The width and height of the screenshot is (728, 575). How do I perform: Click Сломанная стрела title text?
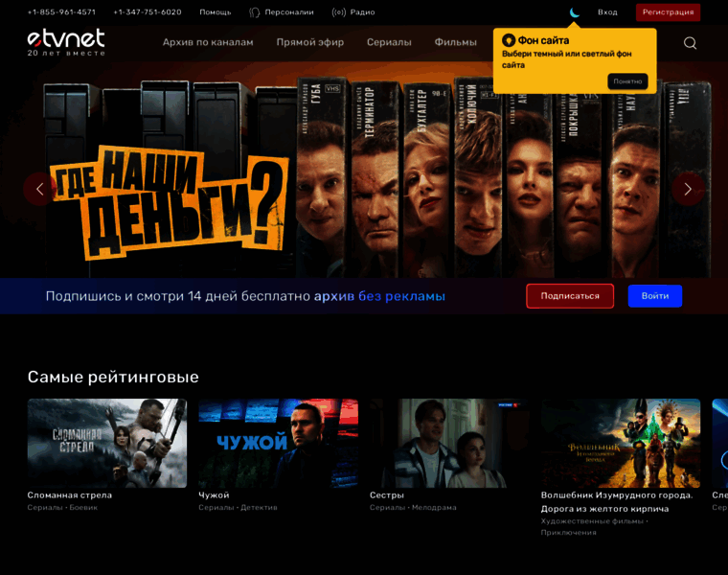(x=70, y=495)
